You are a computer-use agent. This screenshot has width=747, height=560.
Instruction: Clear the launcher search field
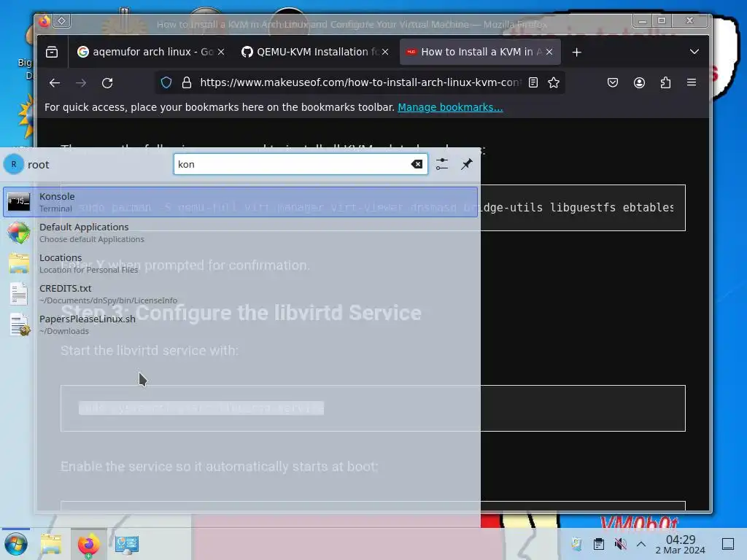[417, 164]
